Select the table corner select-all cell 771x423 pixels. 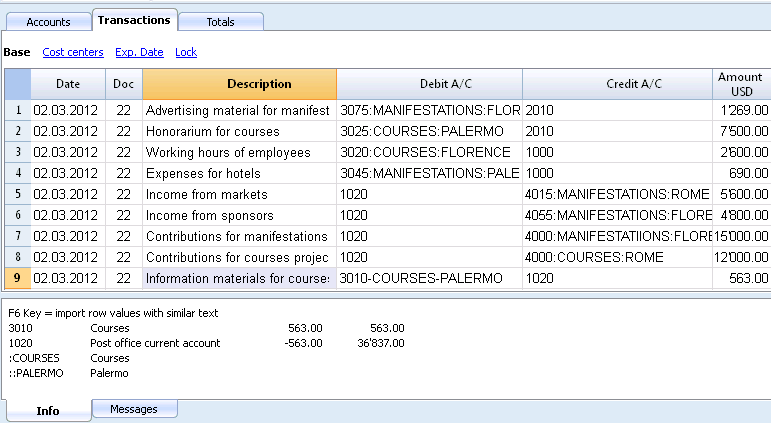pos(18,84)
